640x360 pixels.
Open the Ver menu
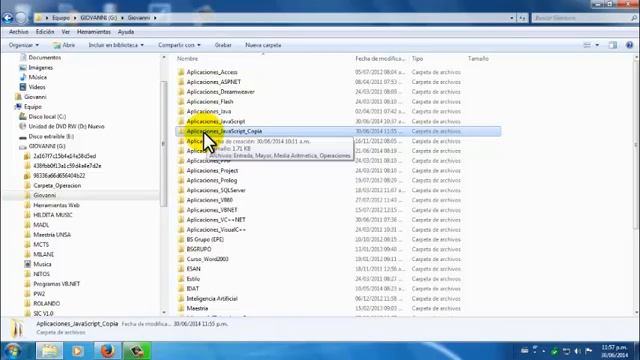click(x=66, y=32)
